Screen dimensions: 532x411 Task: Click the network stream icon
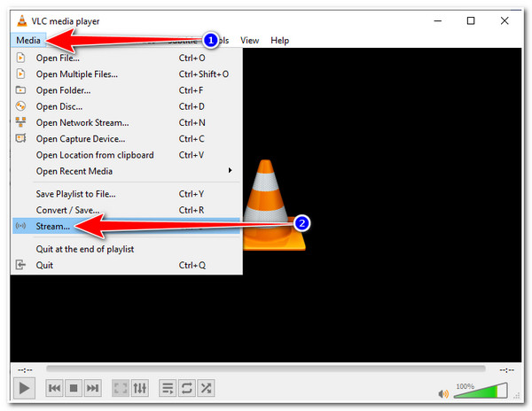[20, 122]
